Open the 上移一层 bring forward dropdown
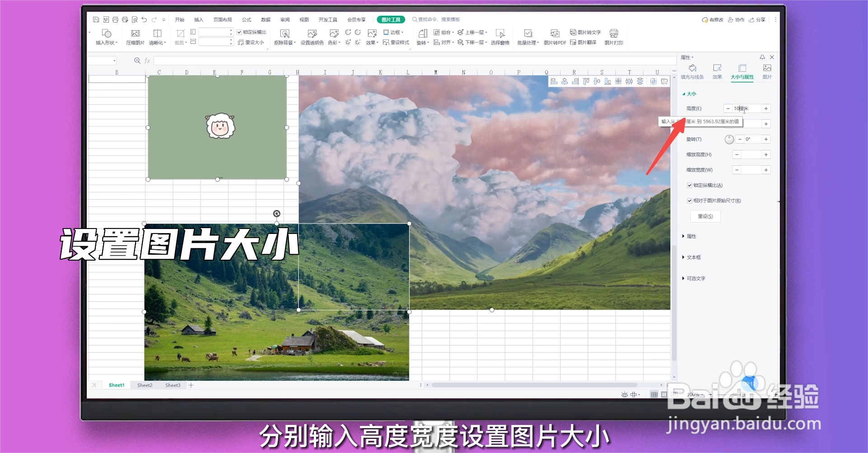Image resolution: width=868 pixels, height=453 pixels. click(x=472, y=32)
